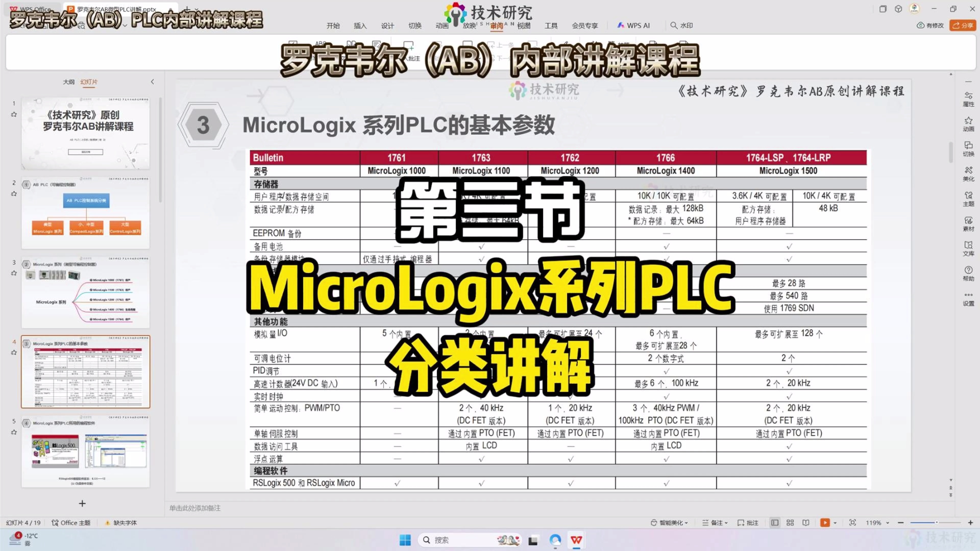Click the 帮助 help sidebar icon
This screenshot has width=980, height=551.
[968, 273]
